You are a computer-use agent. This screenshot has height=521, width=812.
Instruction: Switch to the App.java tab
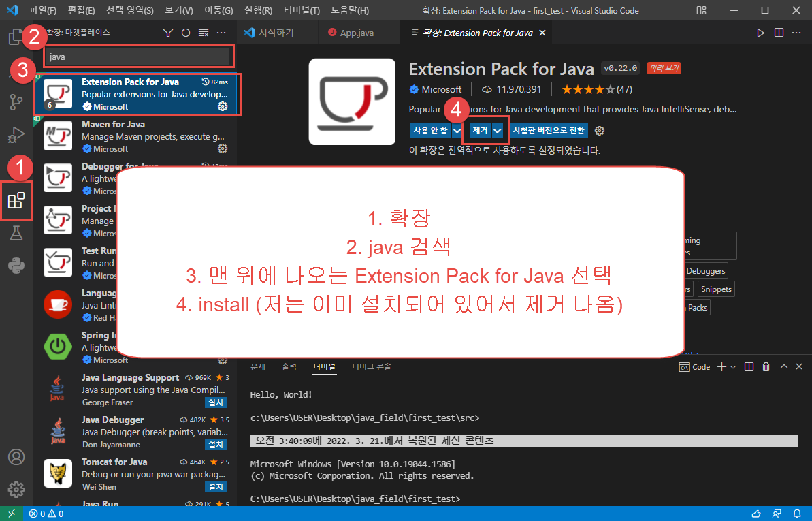click(x=357, y=33)
